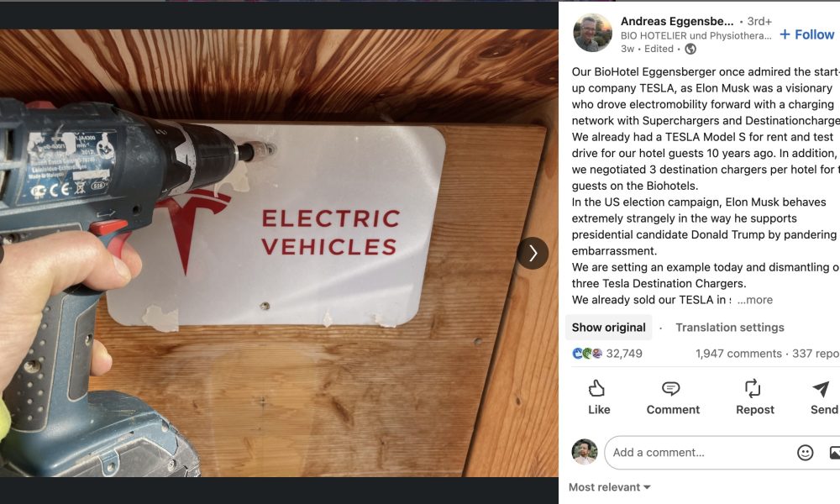Open Andreas Eggensberger's profile picture

(592, 33)
